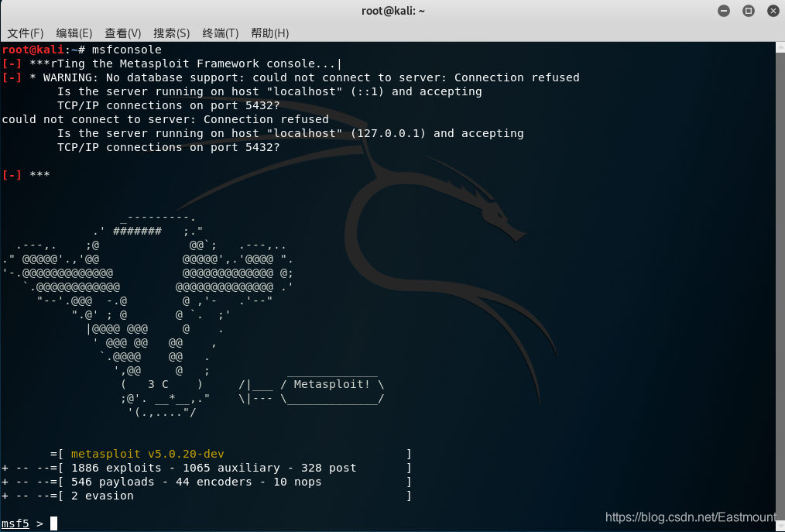Open the 终端(T) menu
This screenshot has width=785, height=532.
(x=221, y=33)
